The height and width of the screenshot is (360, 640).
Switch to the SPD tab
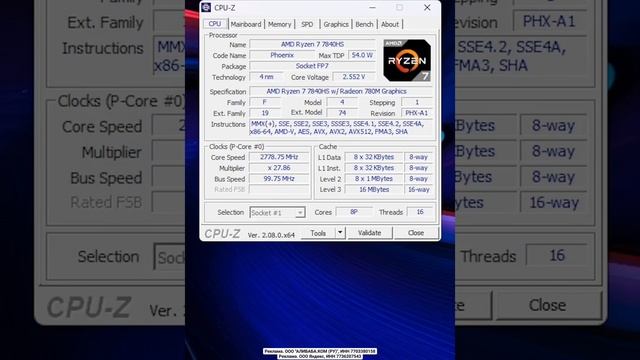tap(307, 24)
